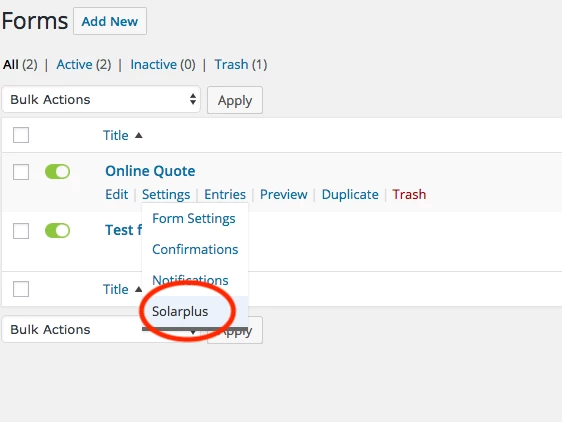562x422 pixels.
Task: Check the Test form row checkbox
Action: 21,231
